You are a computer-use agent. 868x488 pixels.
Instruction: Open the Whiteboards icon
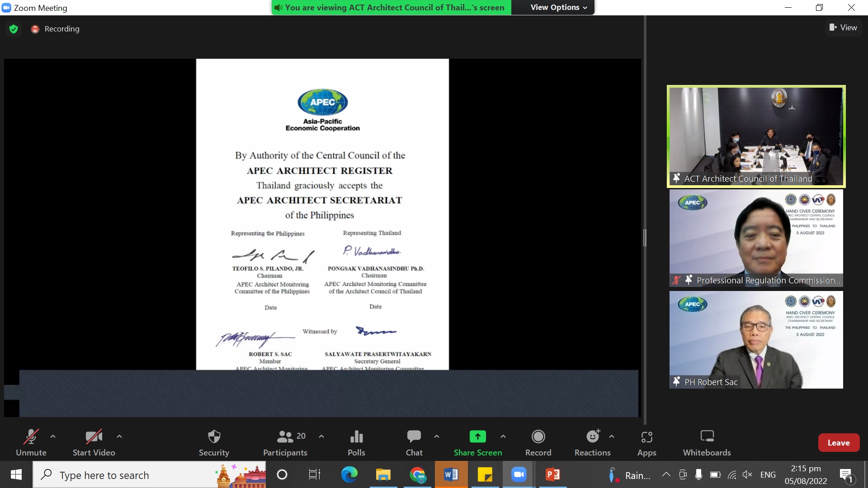[x=707, y=436]
